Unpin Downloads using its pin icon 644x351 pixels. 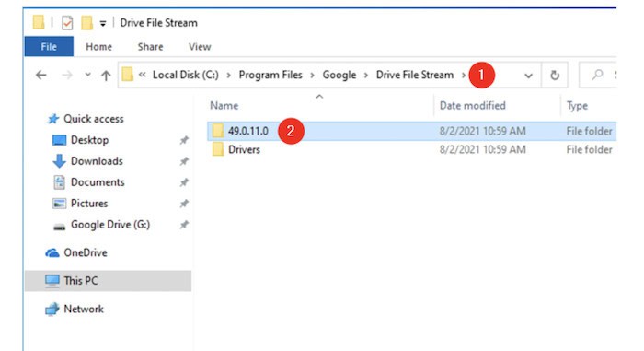tap(184, 161)
